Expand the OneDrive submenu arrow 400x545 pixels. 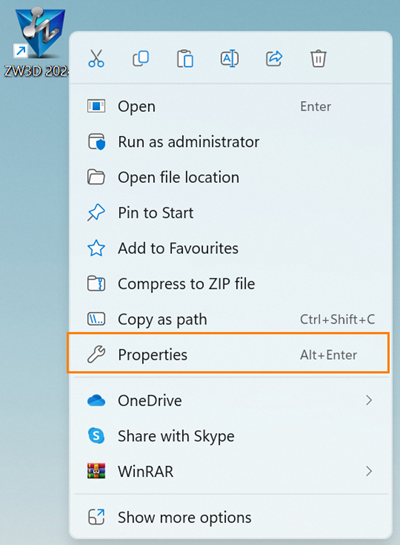tap(369, 400)
